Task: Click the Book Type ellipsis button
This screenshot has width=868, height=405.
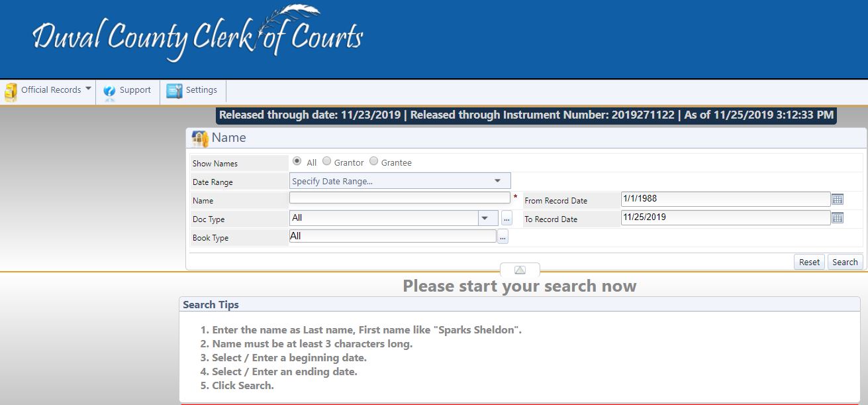Action: point(503,237)
